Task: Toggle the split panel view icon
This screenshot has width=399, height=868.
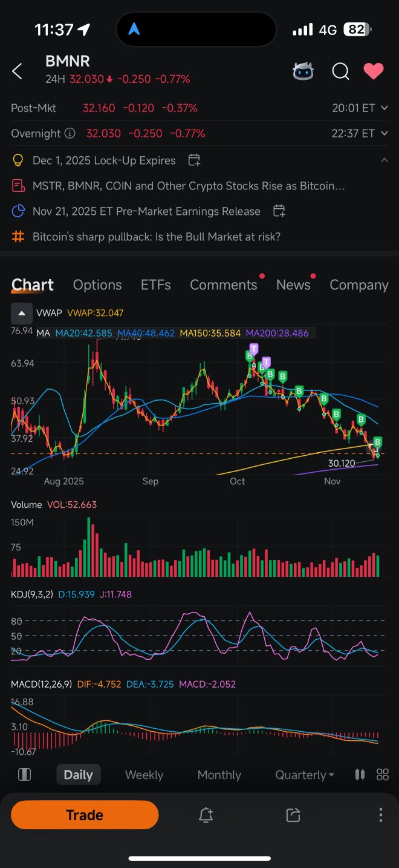Action: tap(25, 775)
